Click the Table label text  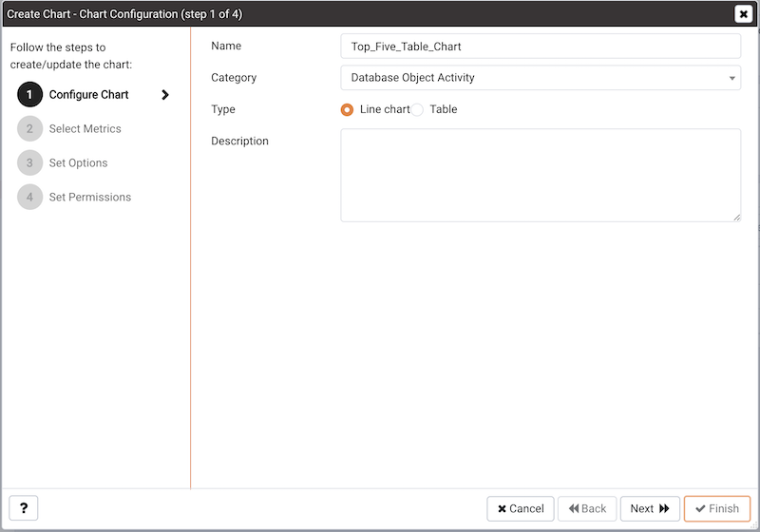[443, 109]
